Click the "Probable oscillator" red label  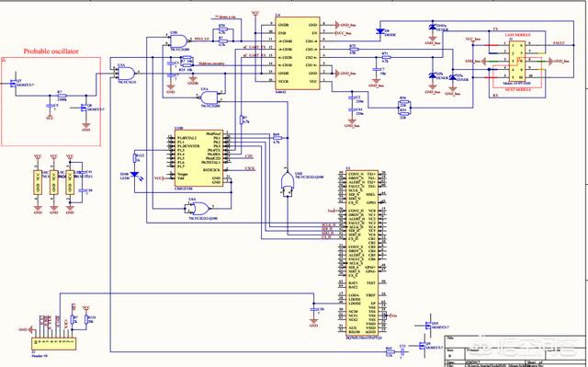tap(51, 52)
